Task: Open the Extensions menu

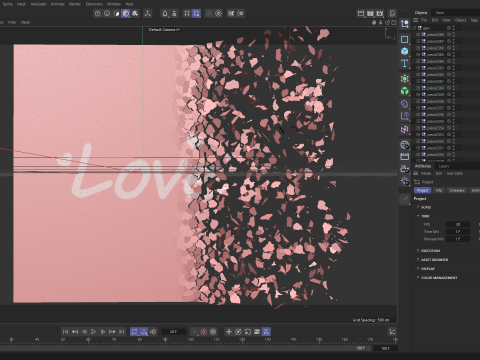Action: tap(94, 4)
